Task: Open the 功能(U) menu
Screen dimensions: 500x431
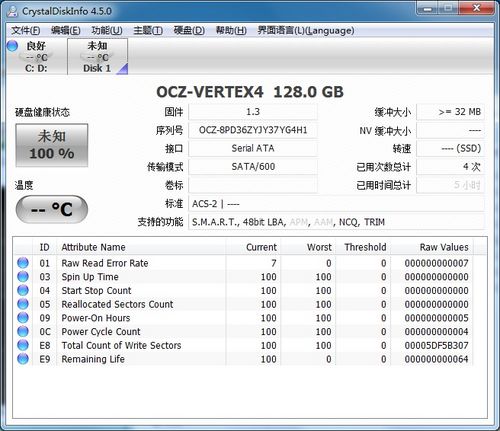Action: (x=107, y=30)
